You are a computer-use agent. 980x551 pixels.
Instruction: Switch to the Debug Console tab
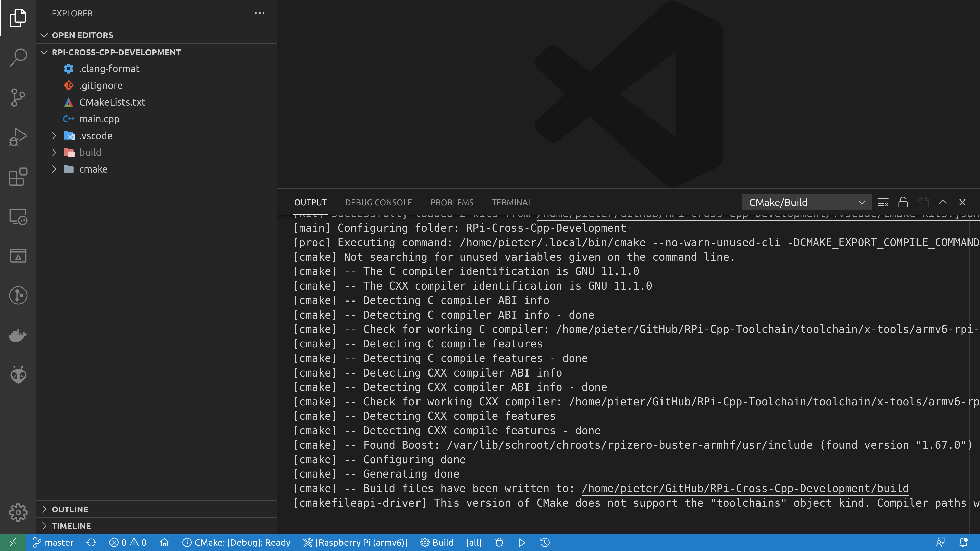pyautogui.click(x=378, y=202)
